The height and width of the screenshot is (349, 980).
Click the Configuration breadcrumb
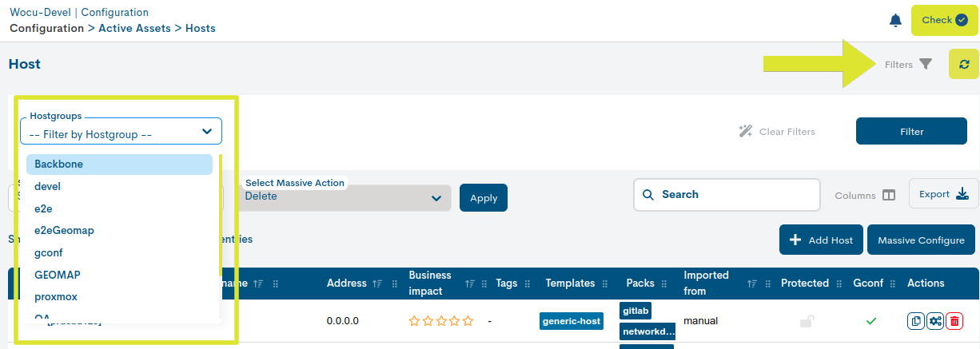[x=46, y=28]
